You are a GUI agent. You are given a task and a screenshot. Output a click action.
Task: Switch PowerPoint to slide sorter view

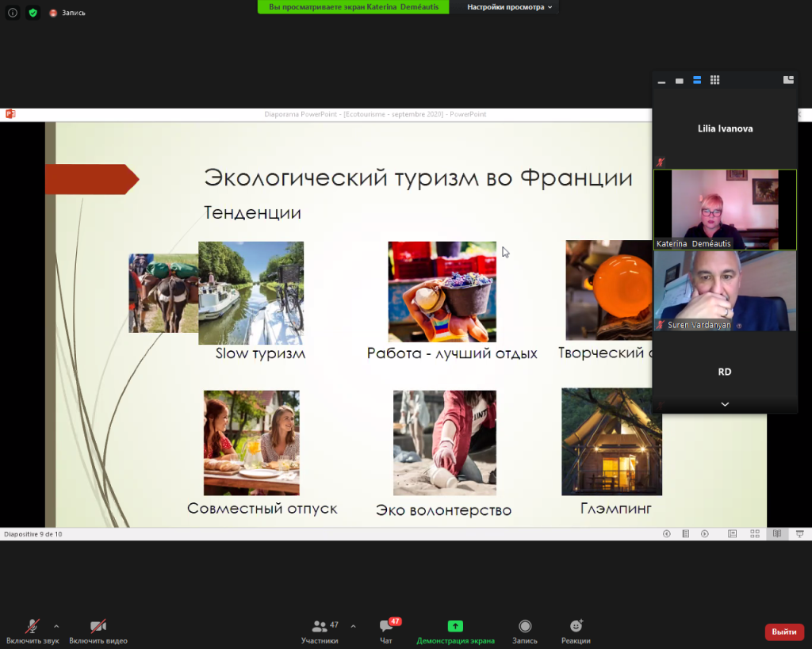[755, 534]
